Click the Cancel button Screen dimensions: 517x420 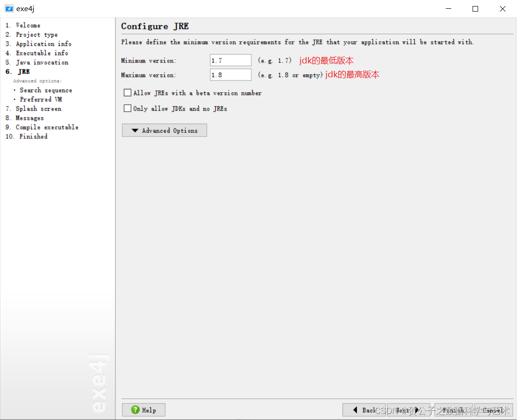point(493,410)
